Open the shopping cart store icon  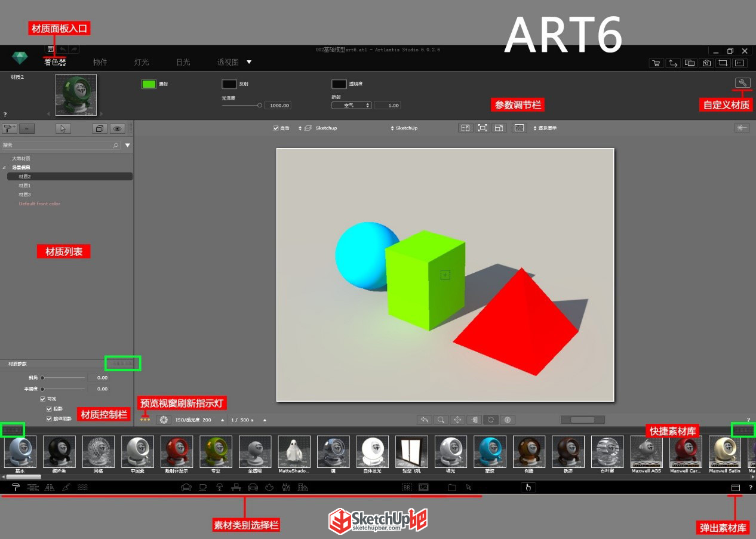tap(656, 63)
